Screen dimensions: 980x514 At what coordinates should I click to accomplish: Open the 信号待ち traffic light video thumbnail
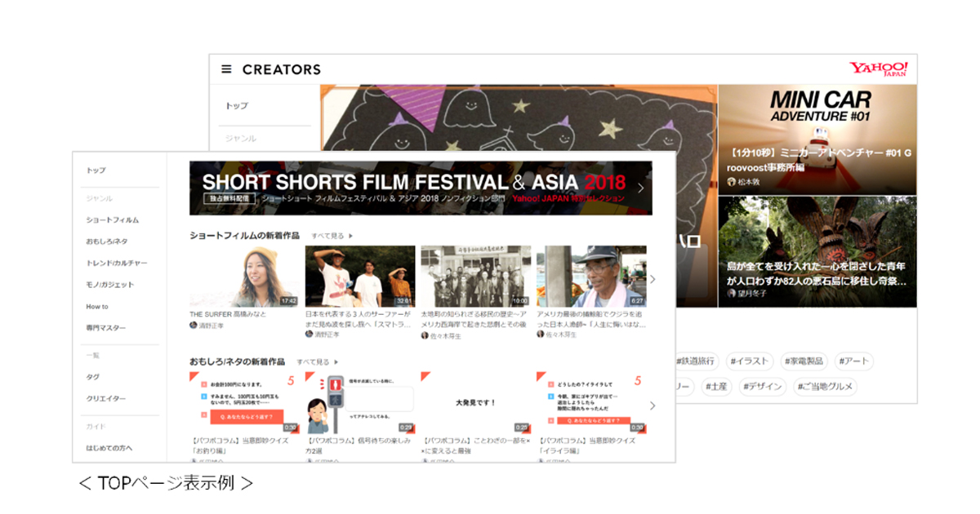pyautogui.click(x=359, y=402)
